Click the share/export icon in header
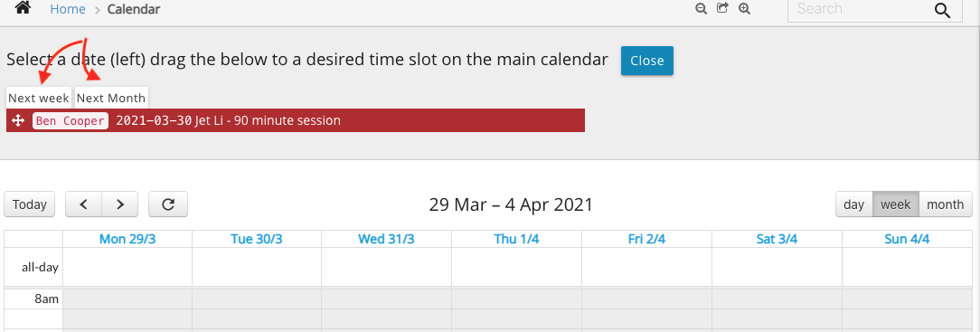980x332 pixels. point(722,8)
